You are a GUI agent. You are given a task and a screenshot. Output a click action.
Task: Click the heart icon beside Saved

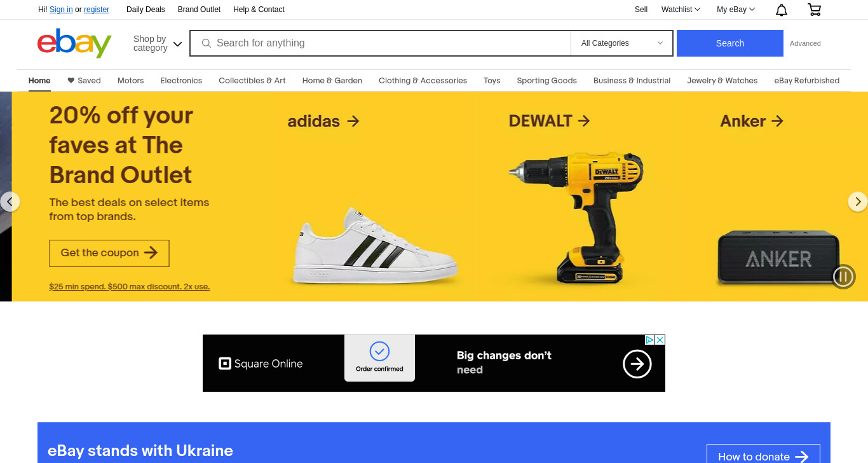coord(71,81)
